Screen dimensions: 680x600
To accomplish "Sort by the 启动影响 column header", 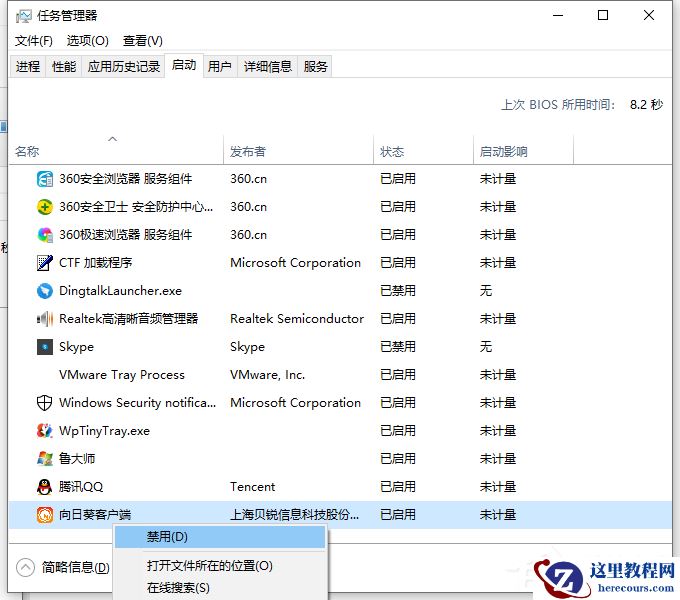I will [523, 150].
